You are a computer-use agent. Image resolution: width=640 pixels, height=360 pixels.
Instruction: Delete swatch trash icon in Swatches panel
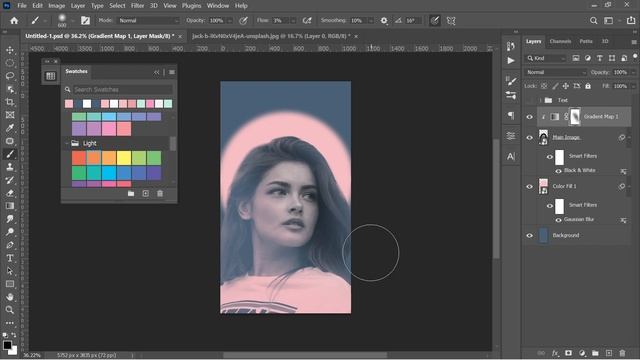(160, 193)
